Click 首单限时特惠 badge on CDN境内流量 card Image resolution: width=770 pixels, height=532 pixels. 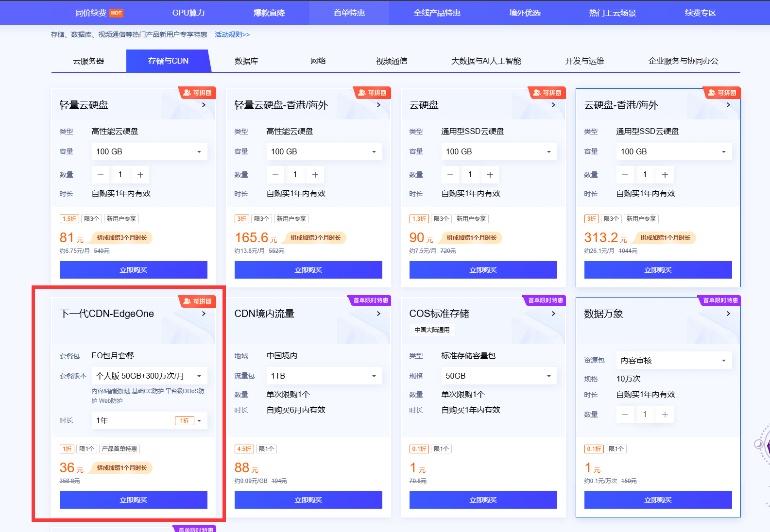point(370,300)
